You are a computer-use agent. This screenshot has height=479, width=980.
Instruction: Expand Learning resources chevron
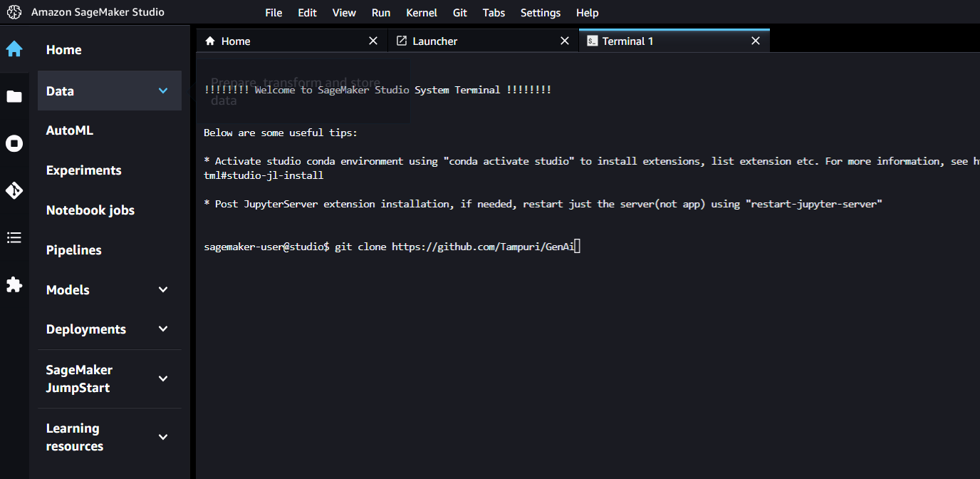[x=163, y=437]
